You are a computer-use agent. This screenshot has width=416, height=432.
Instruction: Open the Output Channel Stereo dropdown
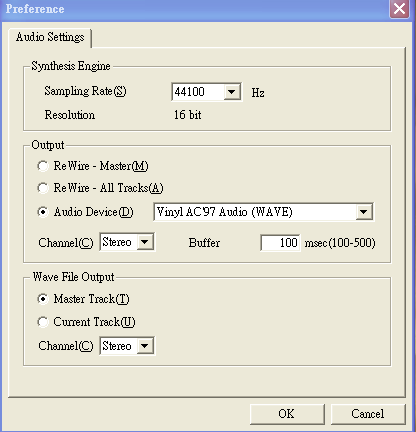click(x=145, y=242)
